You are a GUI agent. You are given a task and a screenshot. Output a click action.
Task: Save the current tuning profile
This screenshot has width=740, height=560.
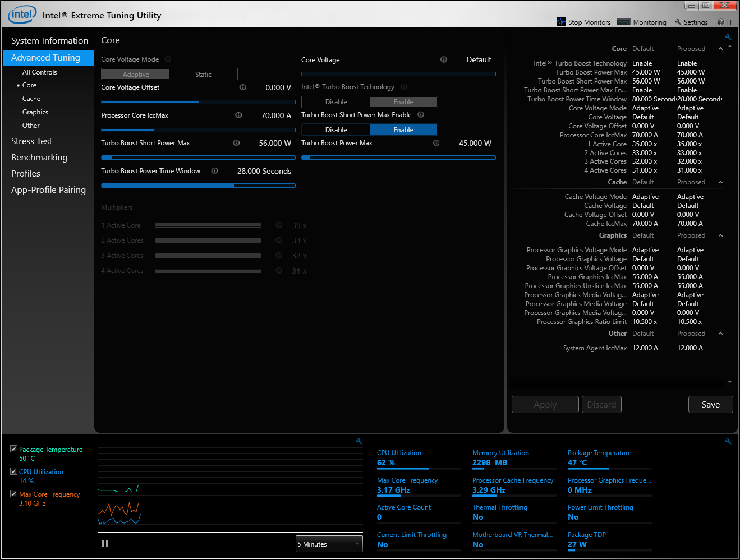point(710,404)
